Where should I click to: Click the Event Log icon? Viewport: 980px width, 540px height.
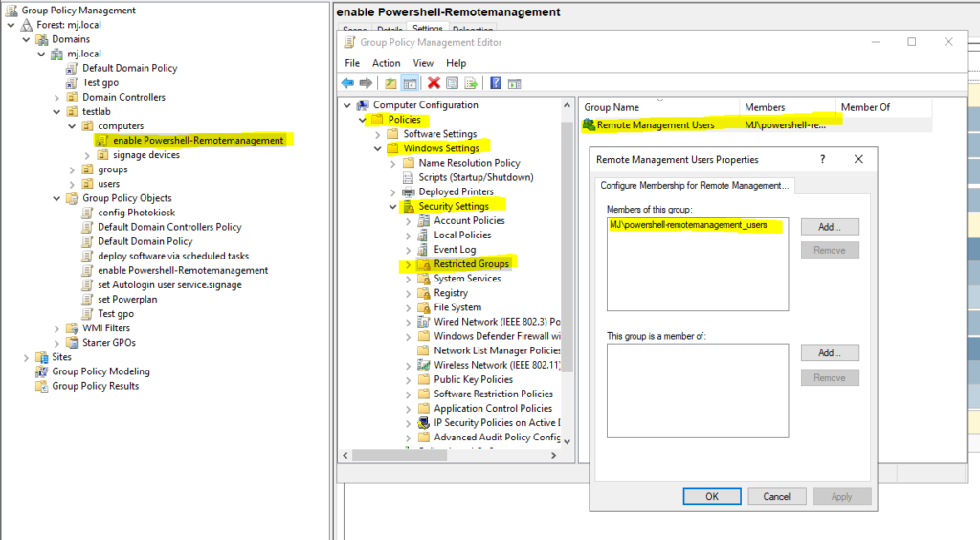424,249
